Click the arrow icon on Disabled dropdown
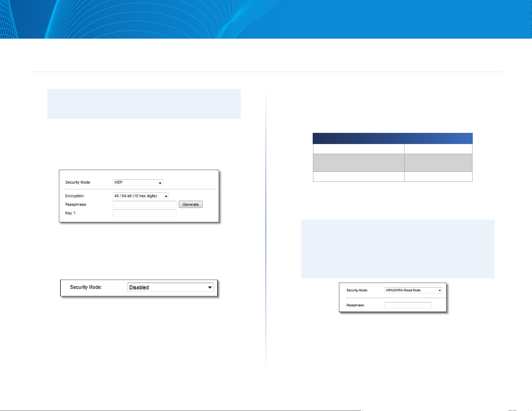Viewport: 532px width, 411px height. point(210,287)
